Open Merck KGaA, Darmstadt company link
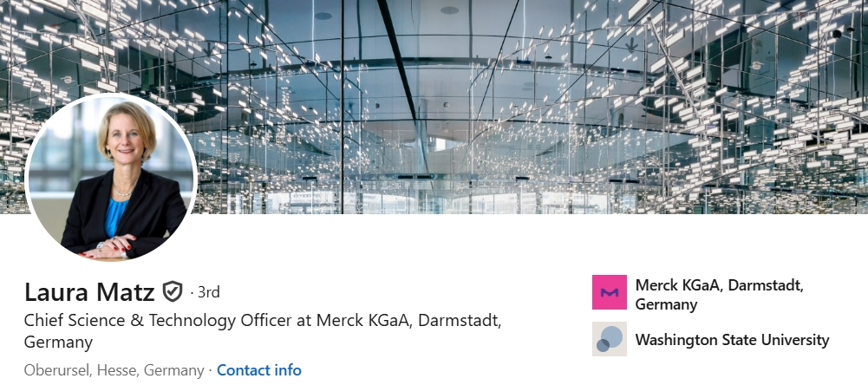Viewport: 868px width, 385px height. click(x=719, y=295)
